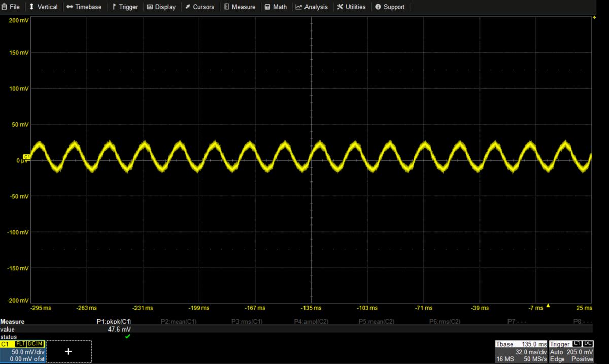Open the Tbase timebase descriptor box
This screenshot has height=364, width=609.
click(521, 351)
